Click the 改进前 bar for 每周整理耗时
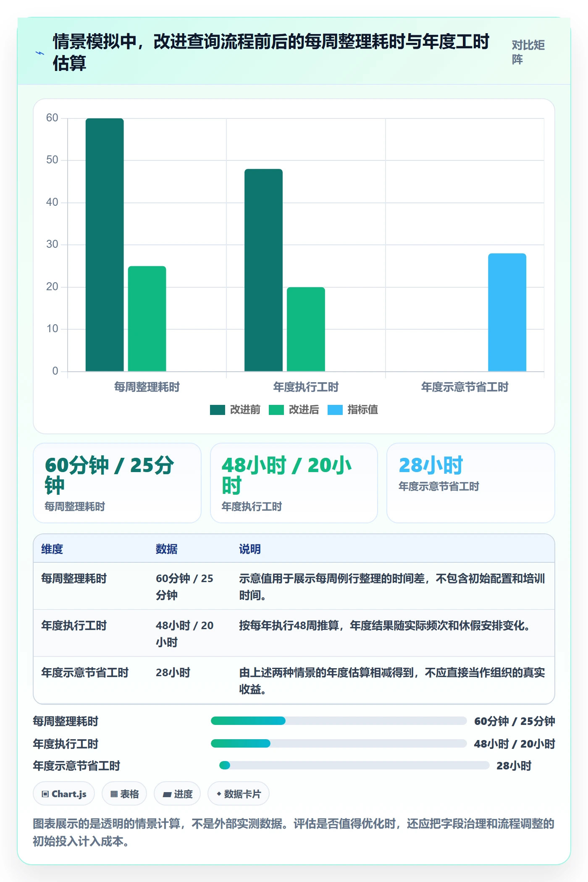 click(x=105, y=245)
